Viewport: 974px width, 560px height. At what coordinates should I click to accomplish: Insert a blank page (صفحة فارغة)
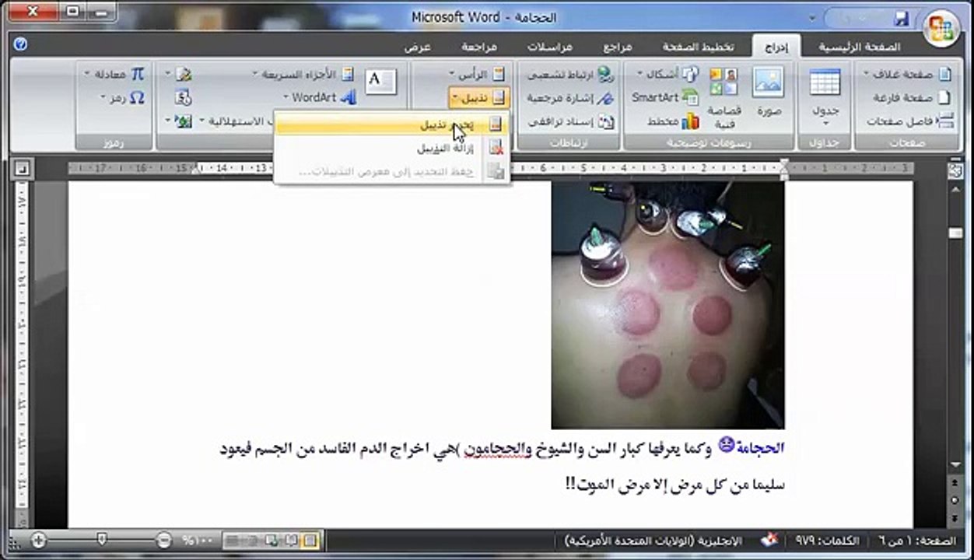(912, 98)
